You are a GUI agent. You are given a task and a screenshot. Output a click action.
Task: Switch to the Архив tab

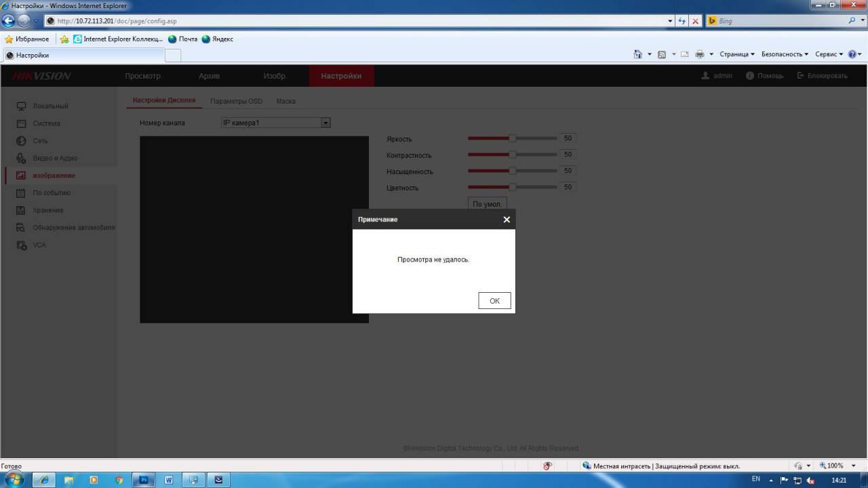209,76
